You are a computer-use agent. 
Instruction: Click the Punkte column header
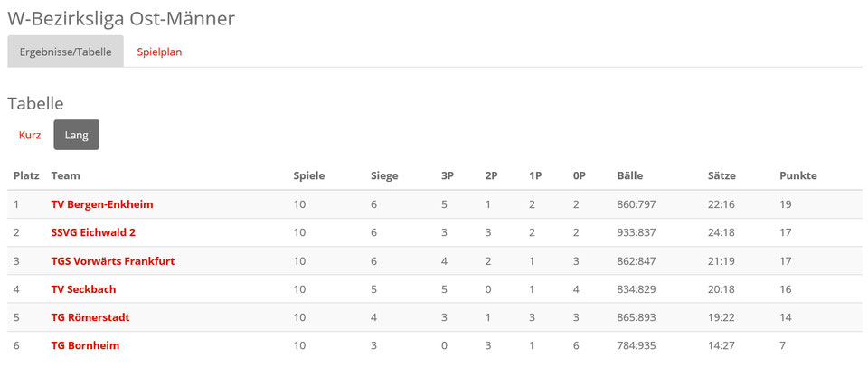tap(797, 176)
